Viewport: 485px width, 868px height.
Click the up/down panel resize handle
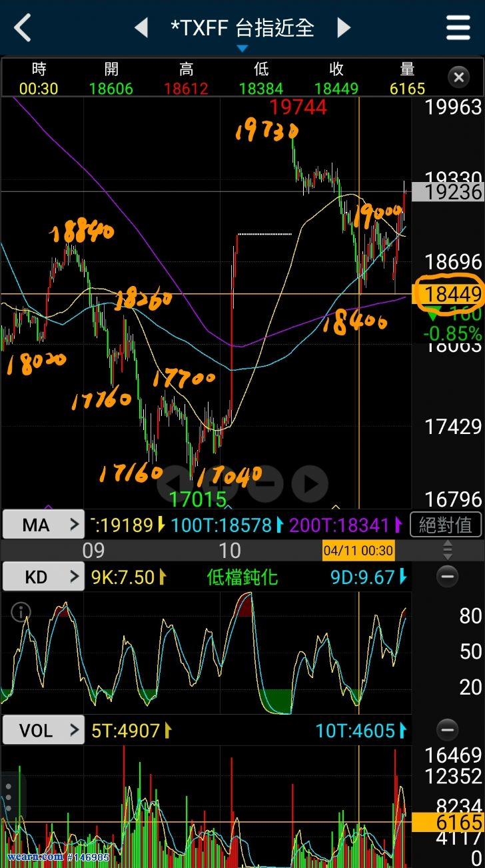(x=448, y=551)
